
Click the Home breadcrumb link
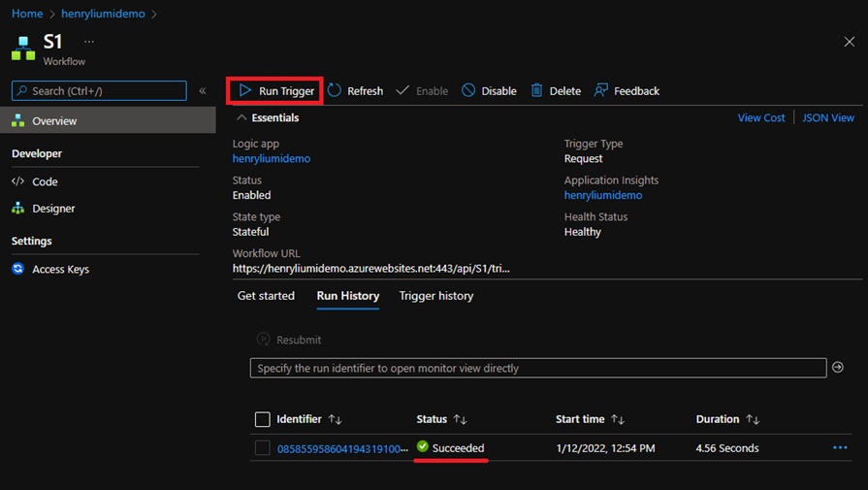click(x=27, y=14)
